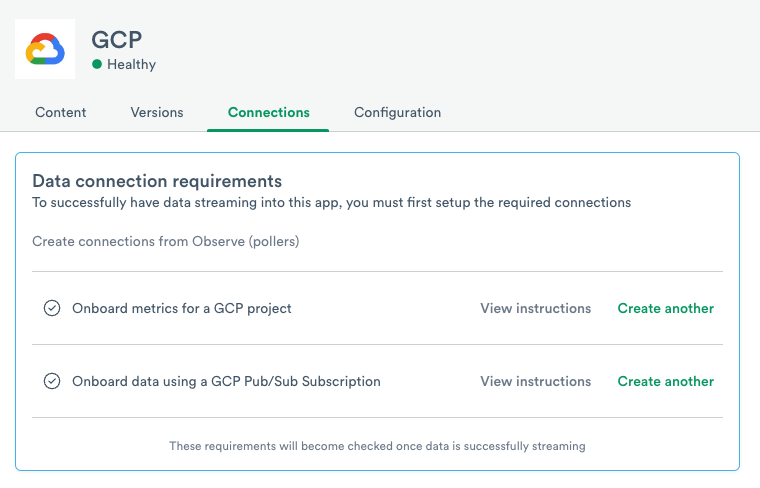Click 'Onboard data using a GCP Pub/Sub Subscription' label

coord(226,382)
